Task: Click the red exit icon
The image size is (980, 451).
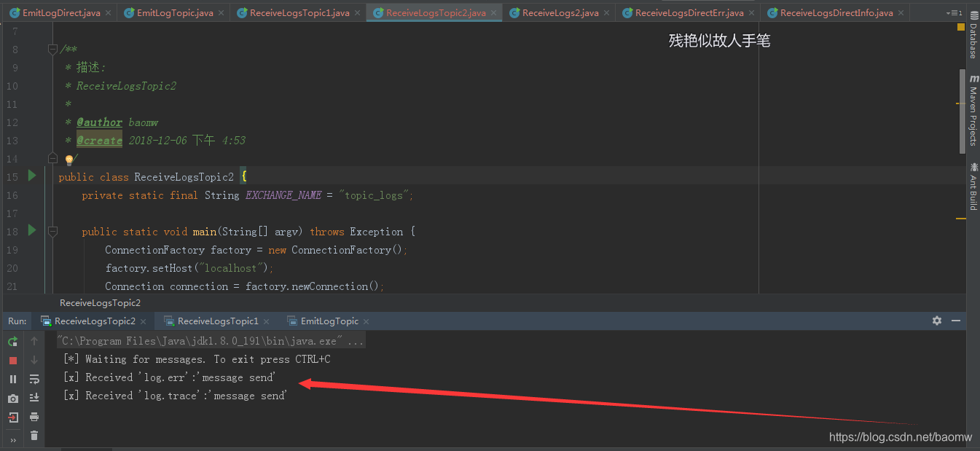Action: [12, 417]
